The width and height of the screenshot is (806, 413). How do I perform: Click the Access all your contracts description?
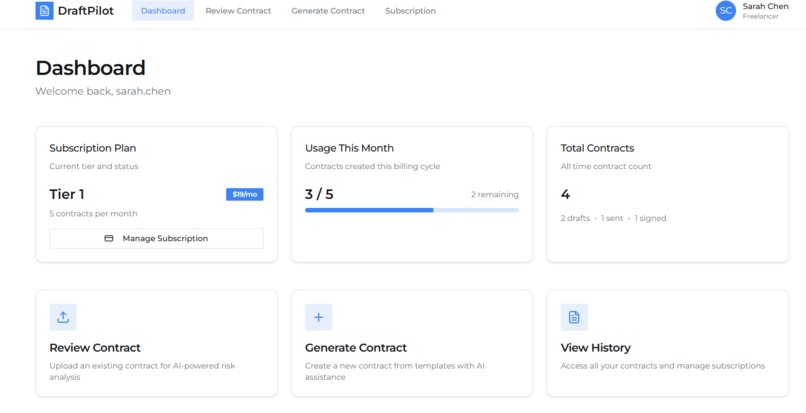tap(663, 366)
